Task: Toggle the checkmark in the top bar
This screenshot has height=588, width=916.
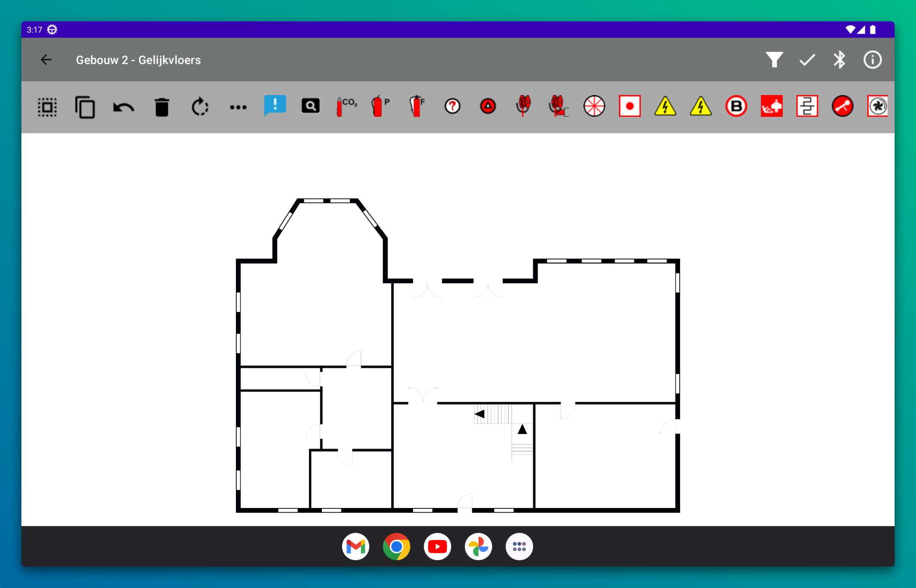Action: tap(807, 60)
